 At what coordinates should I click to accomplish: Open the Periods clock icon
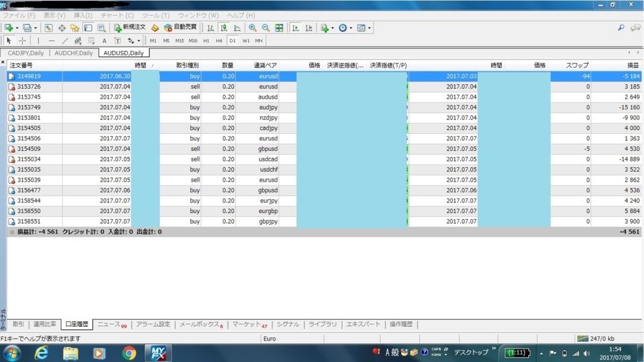pos(343,28)
